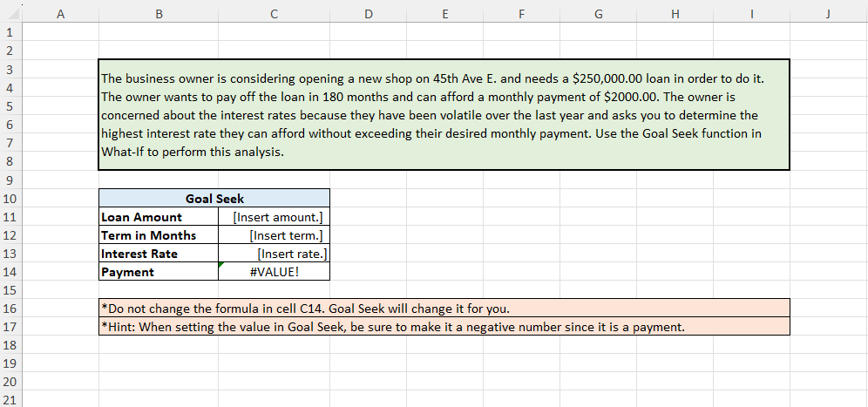868x407 pixels.
Task: Select the Interest Rate cell C13
Action: [274, 253]
